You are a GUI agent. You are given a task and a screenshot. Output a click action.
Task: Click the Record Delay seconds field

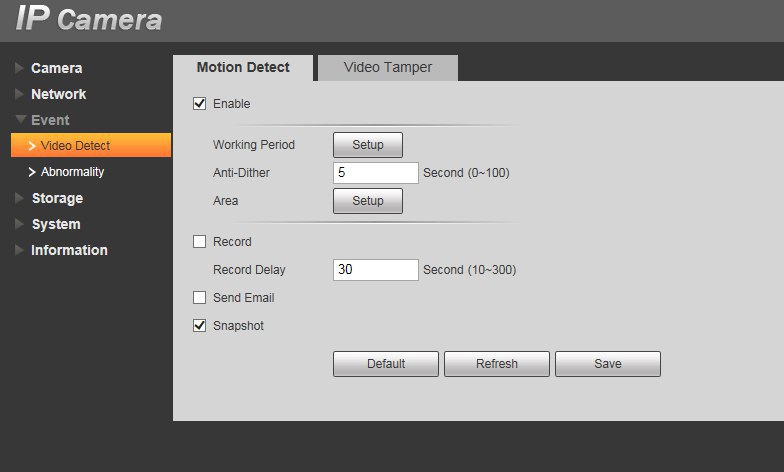[x=376, y=270]
